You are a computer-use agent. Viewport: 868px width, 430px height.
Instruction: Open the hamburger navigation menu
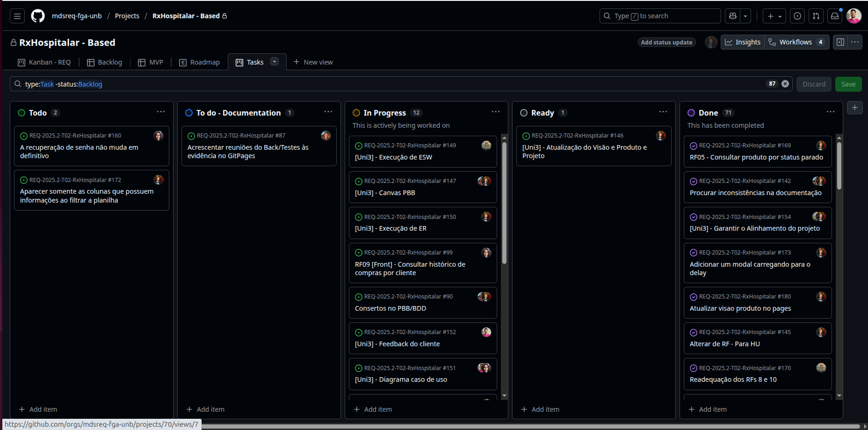[x=17, y=16]
